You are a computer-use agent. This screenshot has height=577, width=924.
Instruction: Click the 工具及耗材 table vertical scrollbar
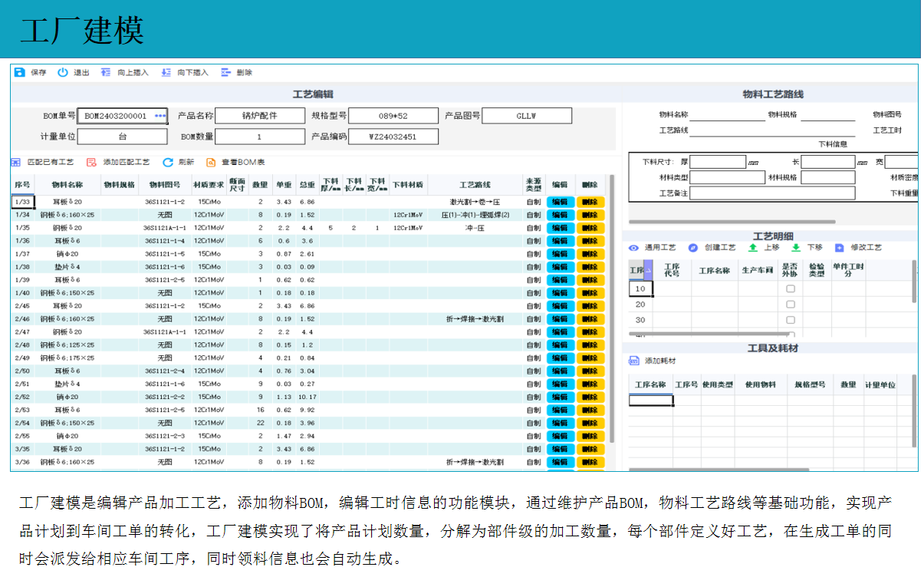(914, 411)
